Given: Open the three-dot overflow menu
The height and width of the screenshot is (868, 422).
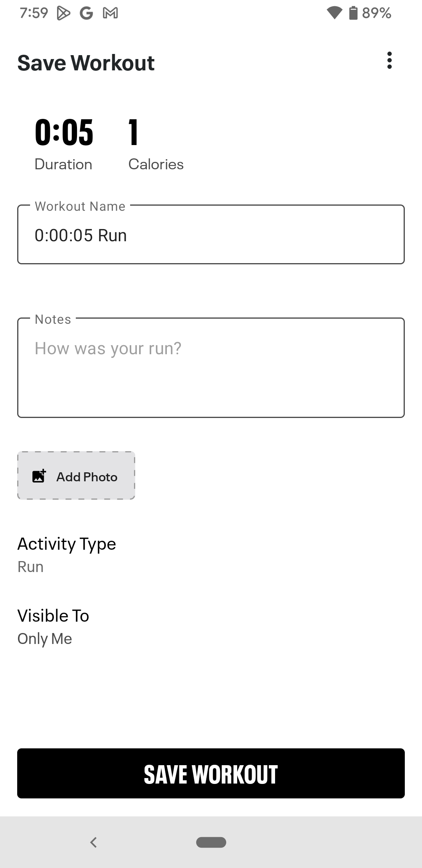Looking at the screenshot, I should [x=389, y=61].
